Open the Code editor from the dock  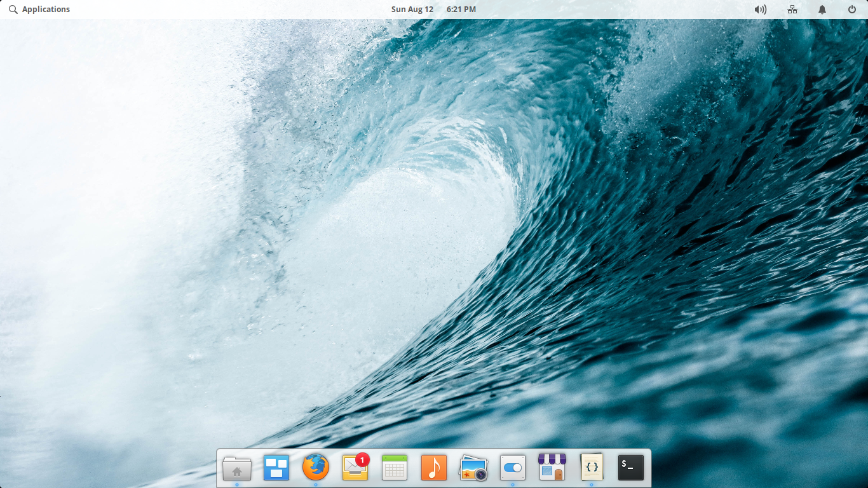click(x=592, y=468)
